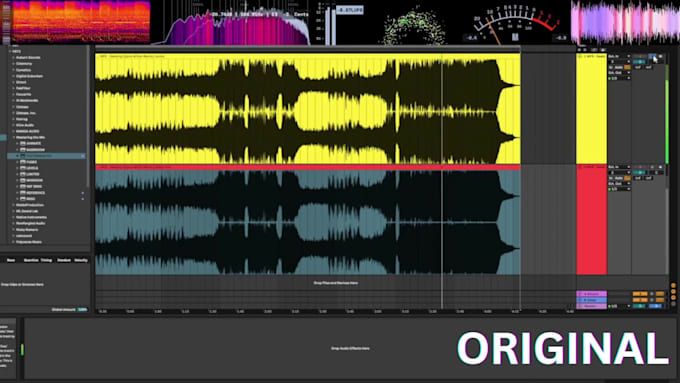Expand the FabFilter folder in the browser
The width and height of the screenshot is (680, 383).
(13, 88)
